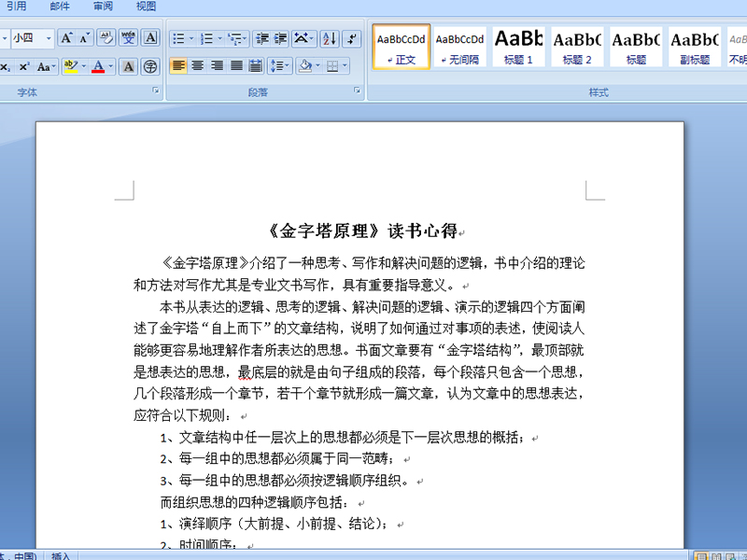Open the Phonetic Guide (wén) tool

[x=128, y=38]
